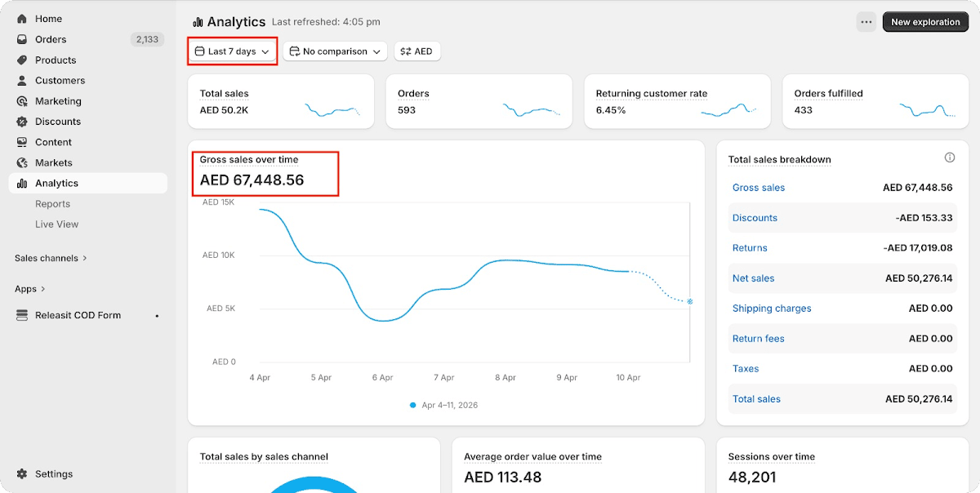Click the Analytics bar chart sidebar icon

[22, 184]
